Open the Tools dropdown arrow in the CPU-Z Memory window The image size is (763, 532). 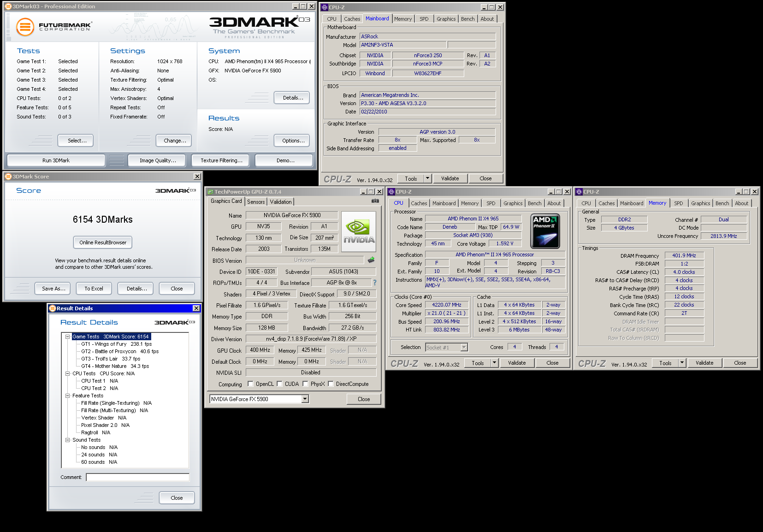click(682, 363)
